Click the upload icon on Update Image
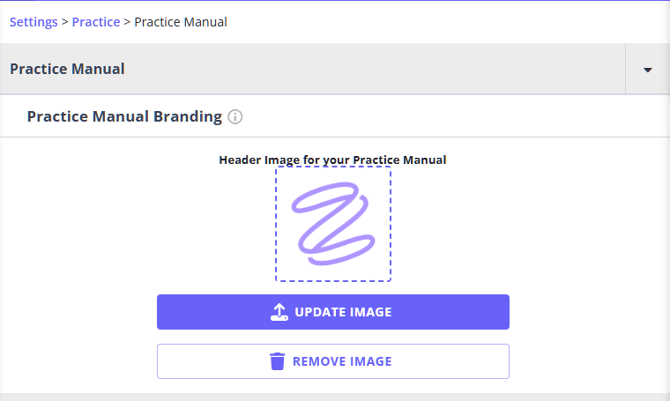This screenshot has height=401, width=670. (279, 312)
